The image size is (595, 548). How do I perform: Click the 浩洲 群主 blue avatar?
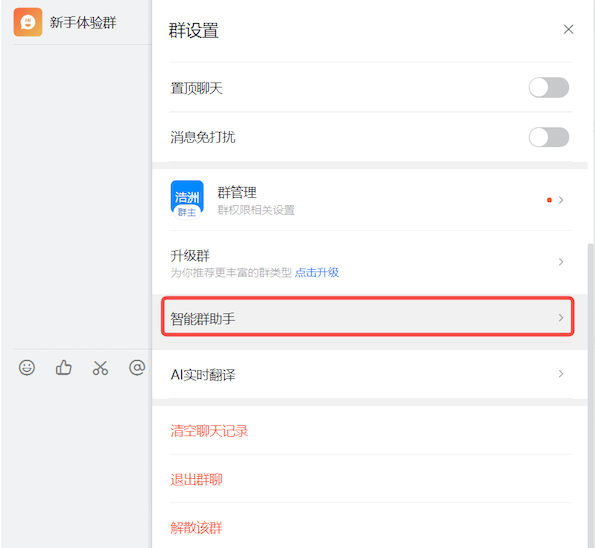(x=187, y=200)
